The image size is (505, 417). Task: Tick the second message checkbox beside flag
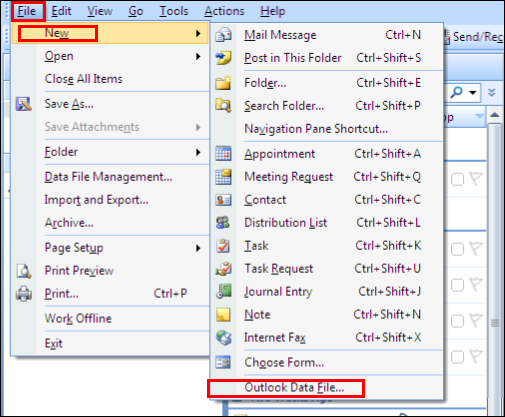point(457,249)
